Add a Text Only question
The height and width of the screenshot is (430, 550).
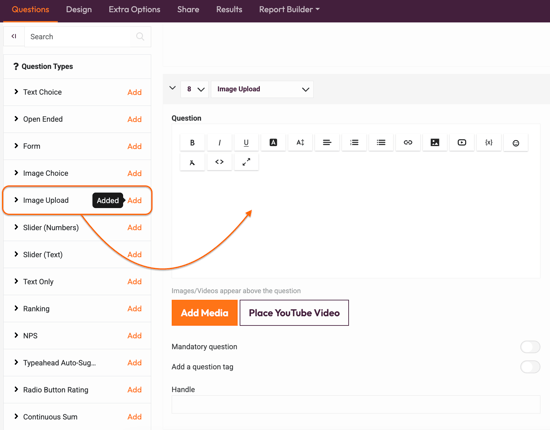[134, 282]
